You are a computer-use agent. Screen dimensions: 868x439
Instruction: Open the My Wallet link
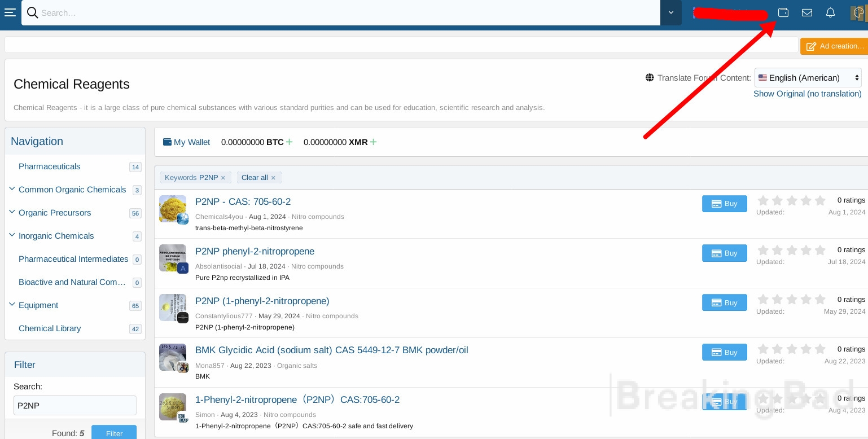coord(186,142)
